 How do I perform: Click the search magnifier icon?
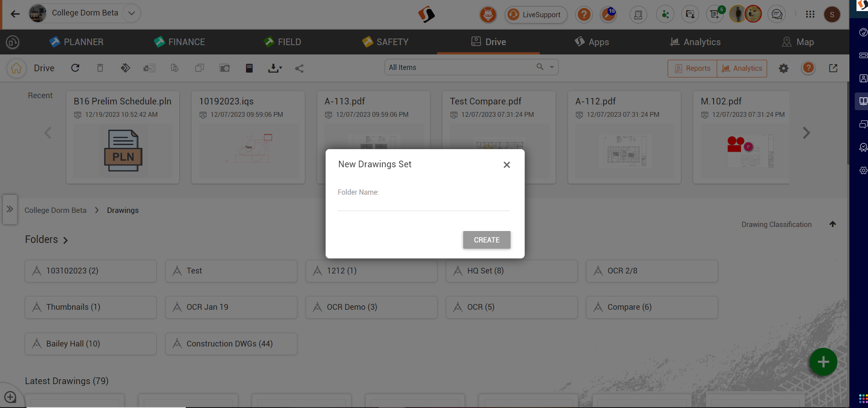(540, 67)
